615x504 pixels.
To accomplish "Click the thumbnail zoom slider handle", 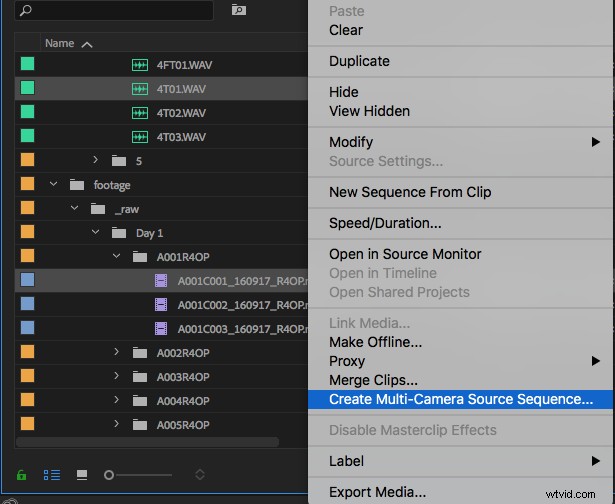I will tap(109, 475).
